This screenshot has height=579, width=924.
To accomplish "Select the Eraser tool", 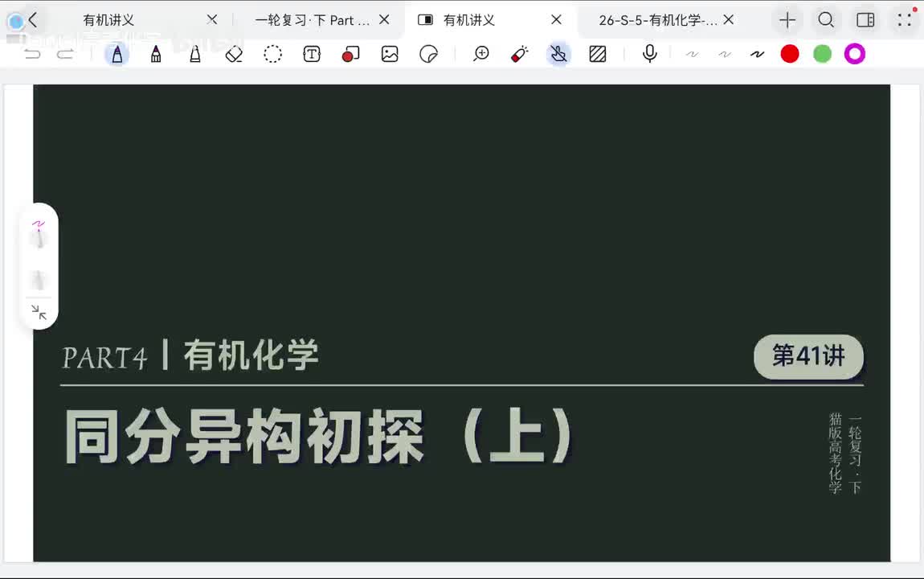I will point(234,54).
